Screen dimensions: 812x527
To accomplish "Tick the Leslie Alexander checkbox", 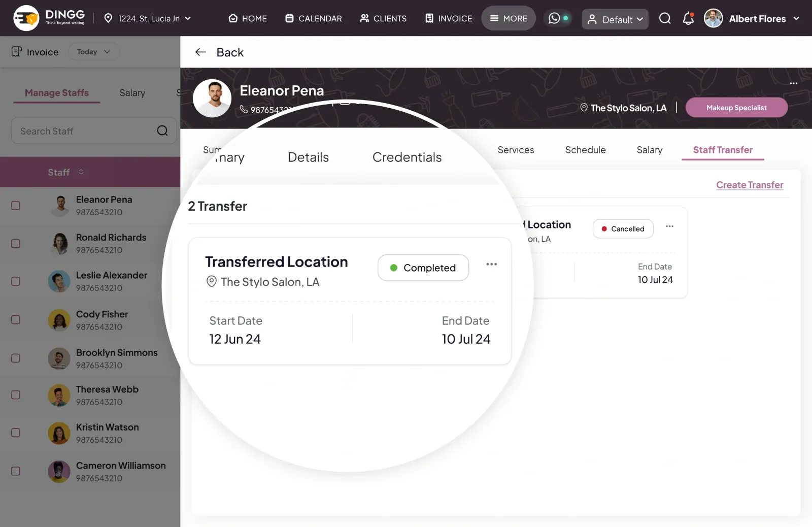I will (x=16, y=281).
